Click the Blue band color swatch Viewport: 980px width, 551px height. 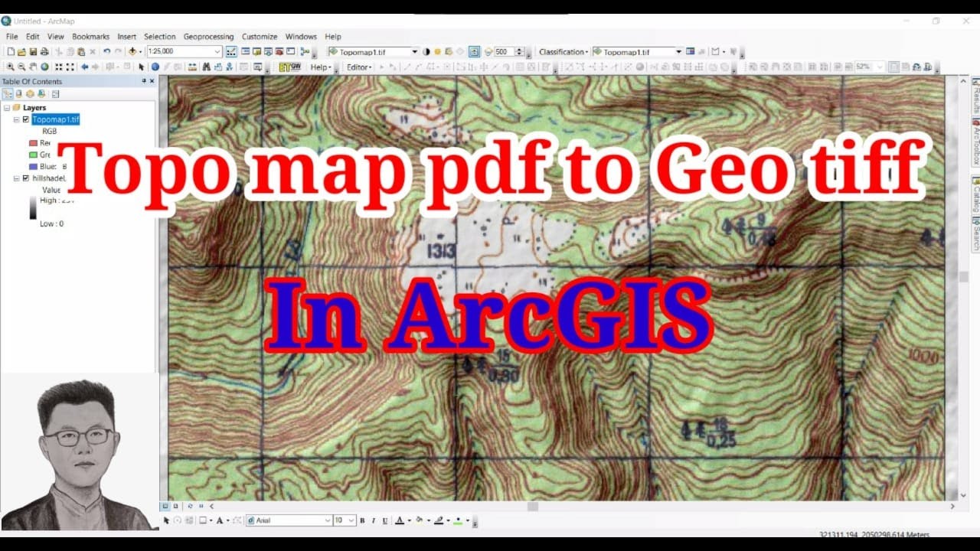[33, 166]
